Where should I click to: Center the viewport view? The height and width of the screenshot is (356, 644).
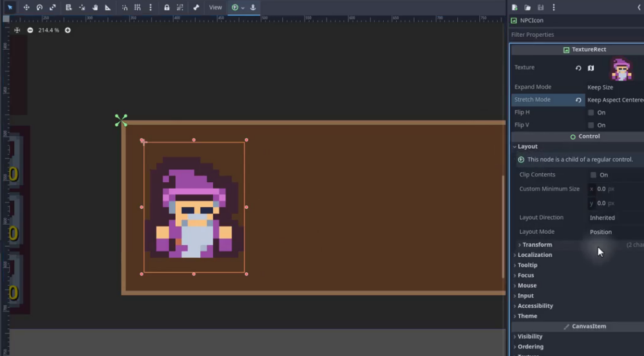point(17,30)
